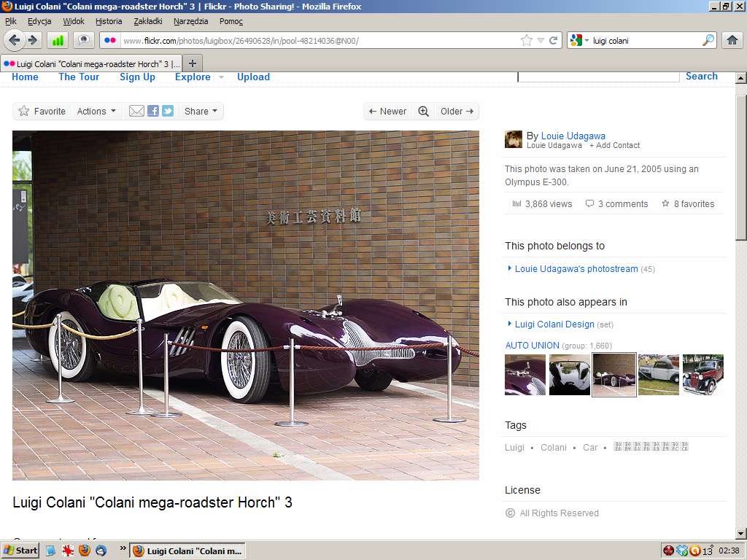This screenshot has height=560, width=747.
Task: Open the Widok menu
Action: [x=74, y=21]
